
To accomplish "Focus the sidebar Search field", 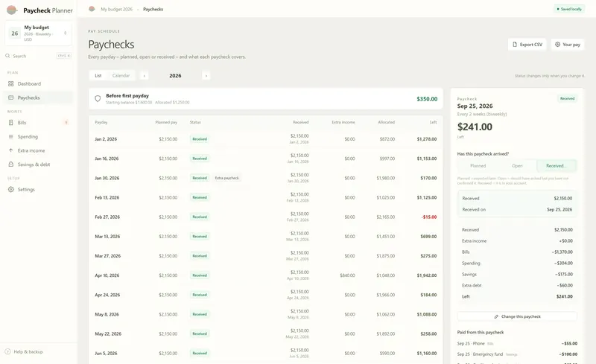I will pyautogui.click(x=39, y=56).
